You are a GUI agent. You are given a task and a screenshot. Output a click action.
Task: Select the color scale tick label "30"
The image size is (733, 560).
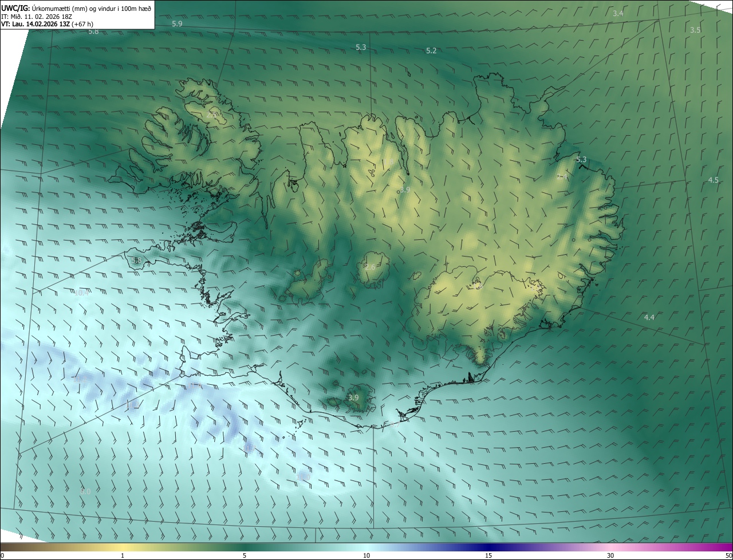point(610,555)
